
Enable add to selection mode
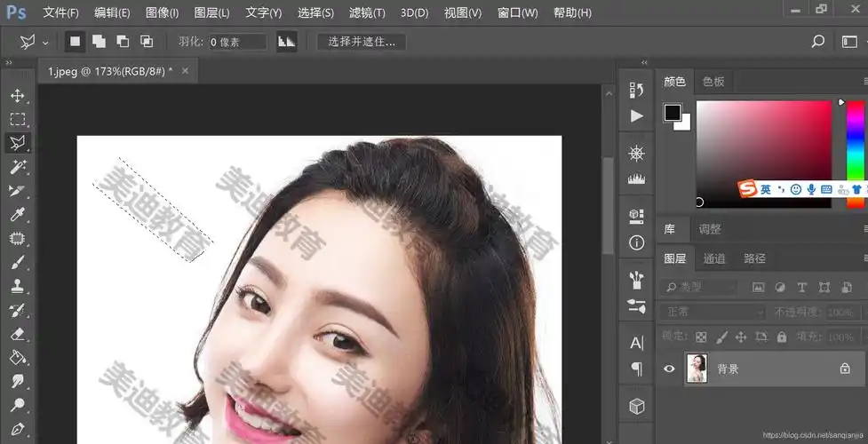click(100, 42)
